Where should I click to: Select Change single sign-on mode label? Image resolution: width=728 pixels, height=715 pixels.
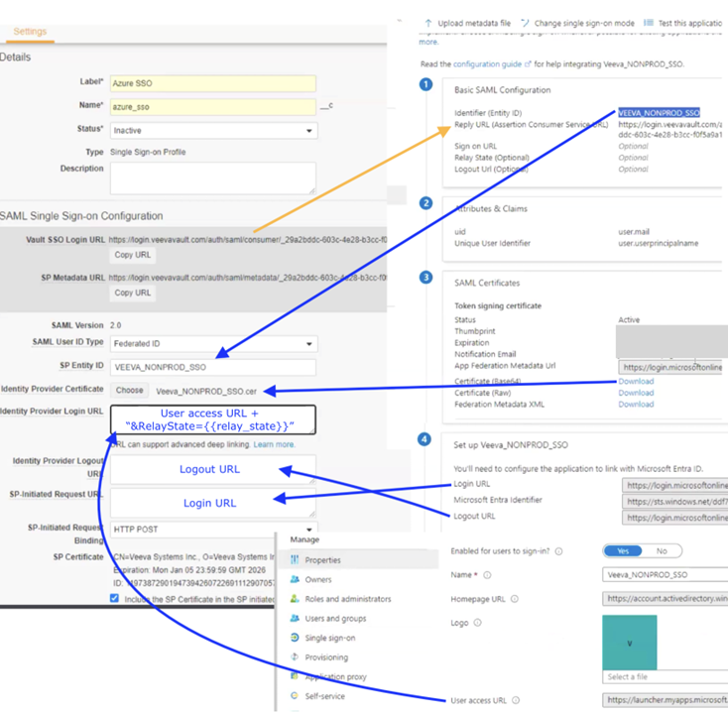(x=584, y=23)
